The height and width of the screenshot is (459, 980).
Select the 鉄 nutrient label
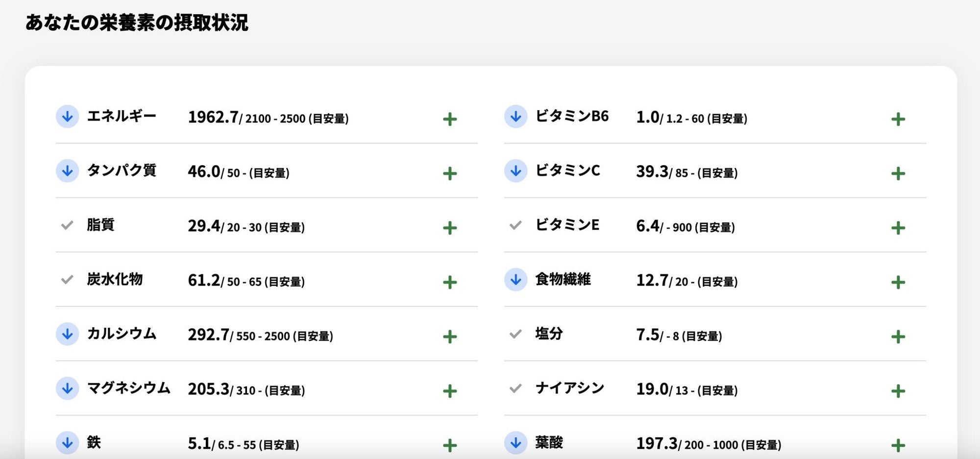(94, 442)
